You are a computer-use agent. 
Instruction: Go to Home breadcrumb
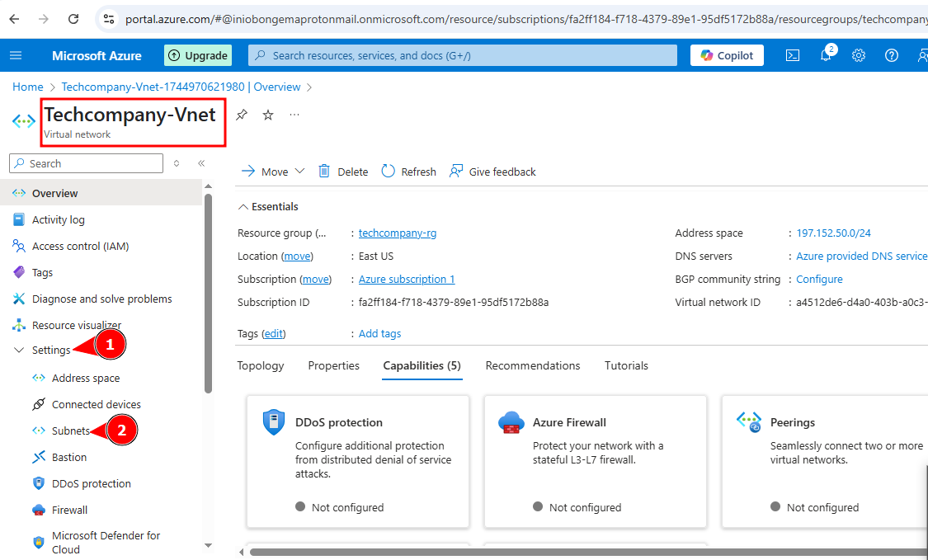pos(28,87)
